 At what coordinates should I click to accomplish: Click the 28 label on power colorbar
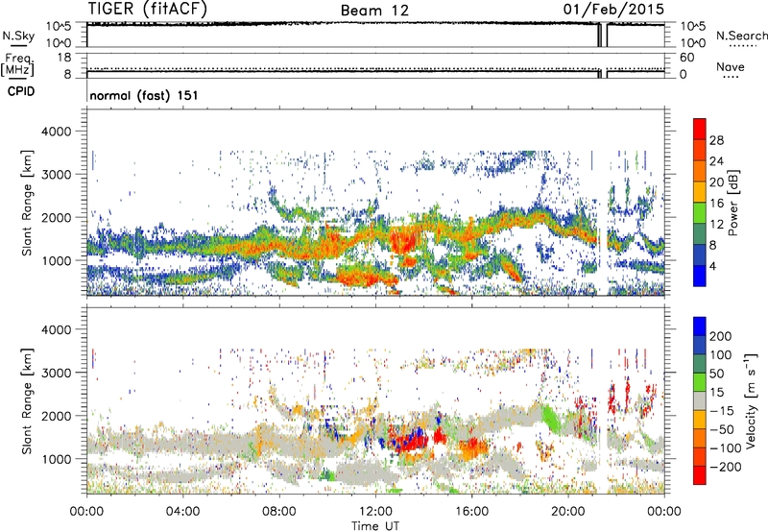716,140
